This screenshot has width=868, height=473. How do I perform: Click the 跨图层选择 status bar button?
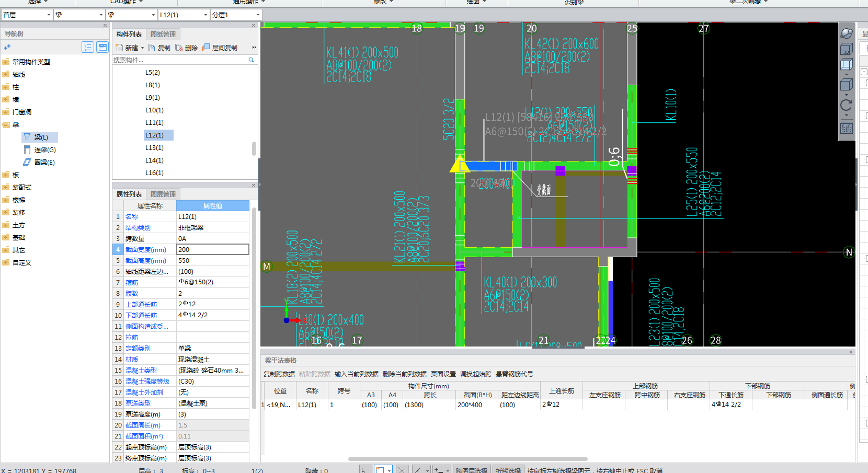[x=472, y=470]
